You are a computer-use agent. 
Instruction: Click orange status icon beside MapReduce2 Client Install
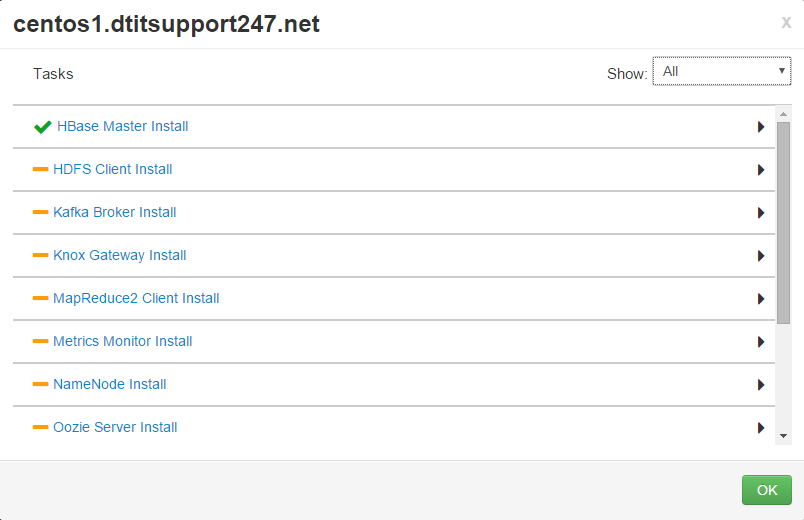pos(41,298)
